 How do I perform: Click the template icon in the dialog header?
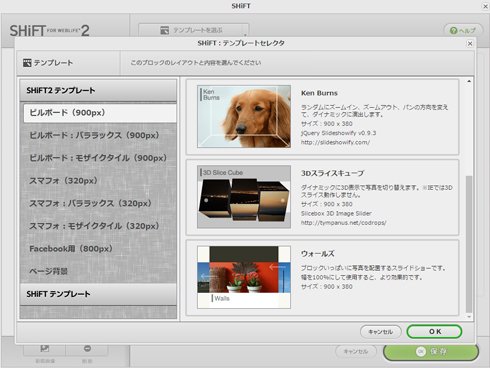click(x=27, y=63)
